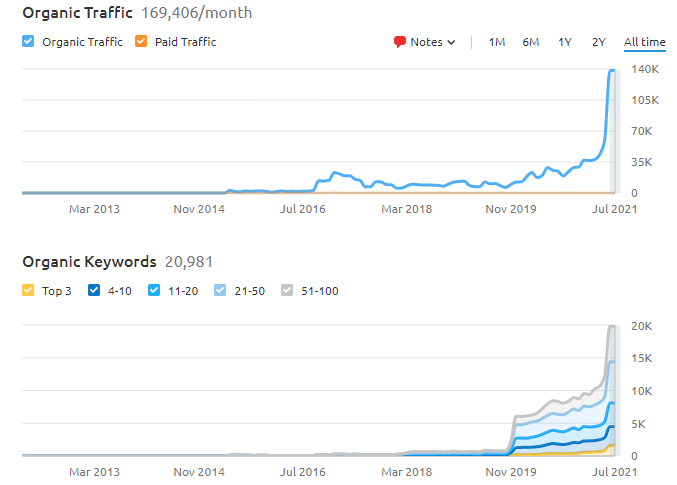Click the 20,981 keywords count
The width and height of the screenshot is (677, 485).
[189, 262]
